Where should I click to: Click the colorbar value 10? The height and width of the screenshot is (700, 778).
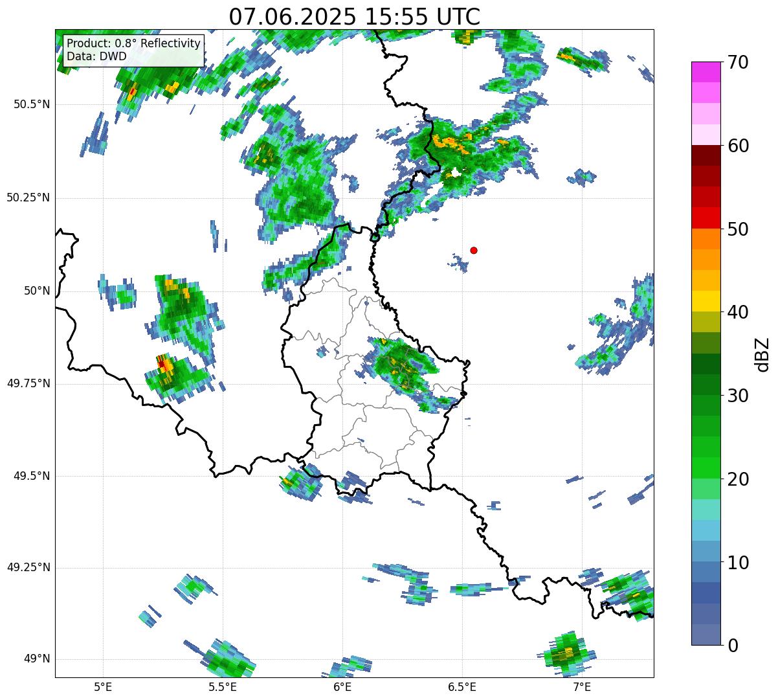(739, 563)
